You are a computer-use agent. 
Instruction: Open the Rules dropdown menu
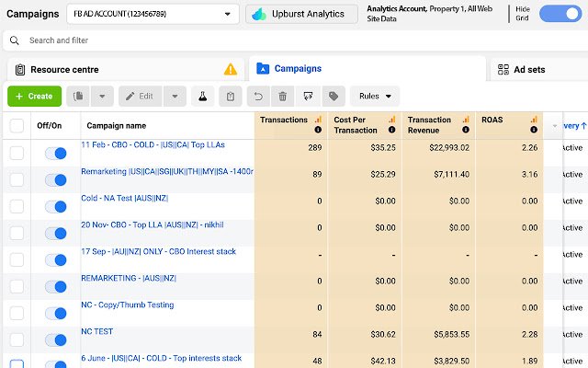tap(375, 96)
